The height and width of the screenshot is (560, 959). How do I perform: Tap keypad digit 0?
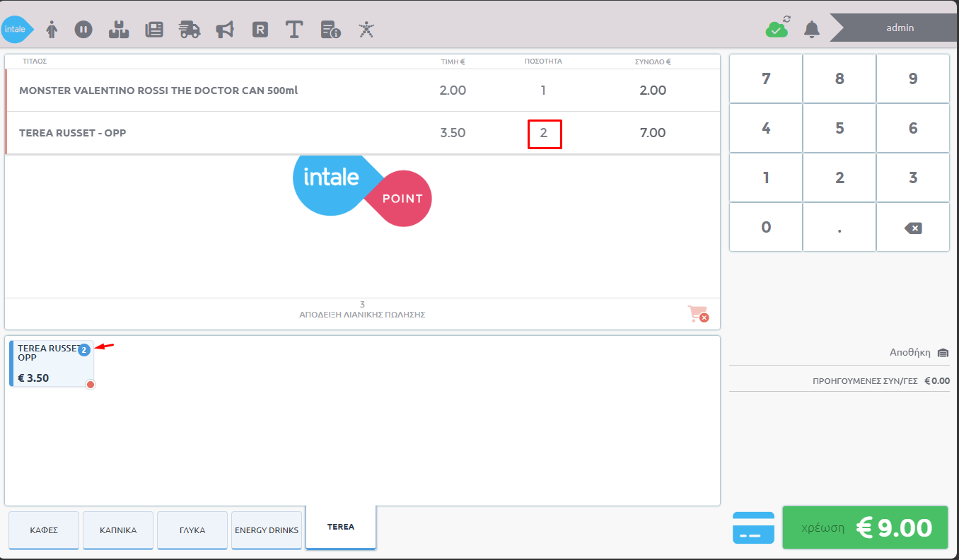pos(766,228)
